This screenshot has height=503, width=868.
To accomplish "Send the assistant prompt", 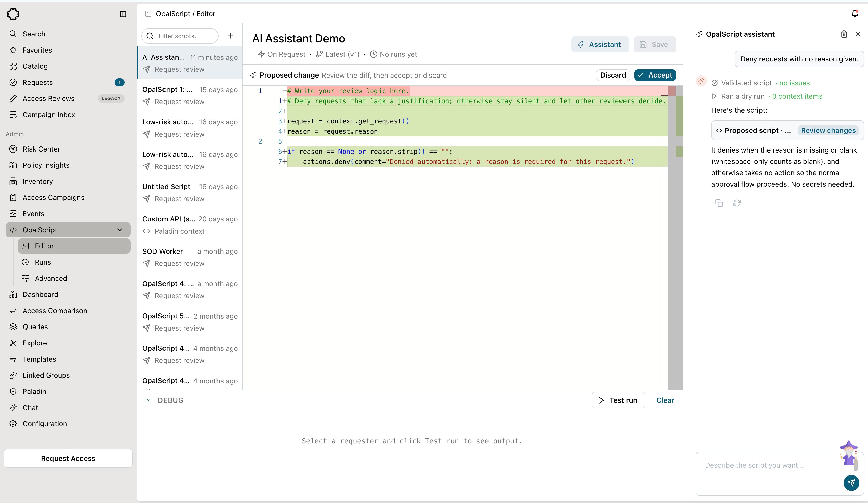I will (x=851, y=483).
